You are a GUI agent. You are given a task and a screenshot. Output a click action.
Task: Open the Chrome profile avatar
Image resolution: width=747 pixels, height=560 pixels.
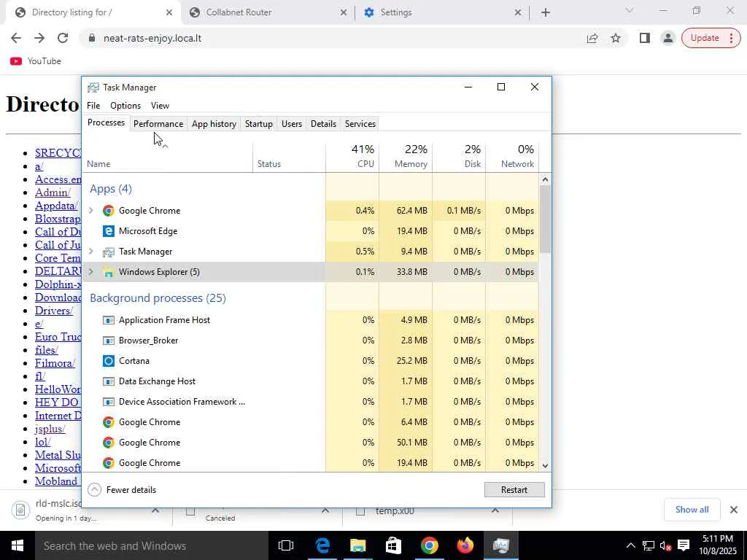tap(668, 38)
